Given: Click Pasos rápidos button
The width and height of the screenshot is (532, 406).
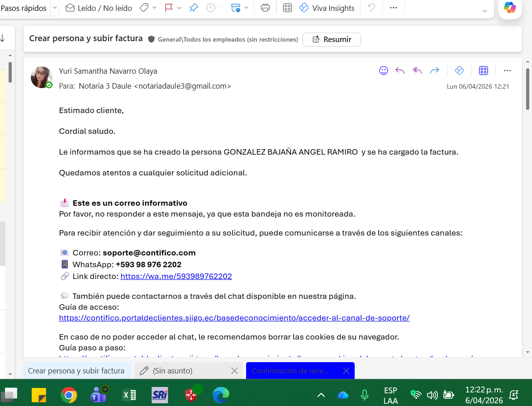Looking at the screenshot, I should click(x=24, y=8).
